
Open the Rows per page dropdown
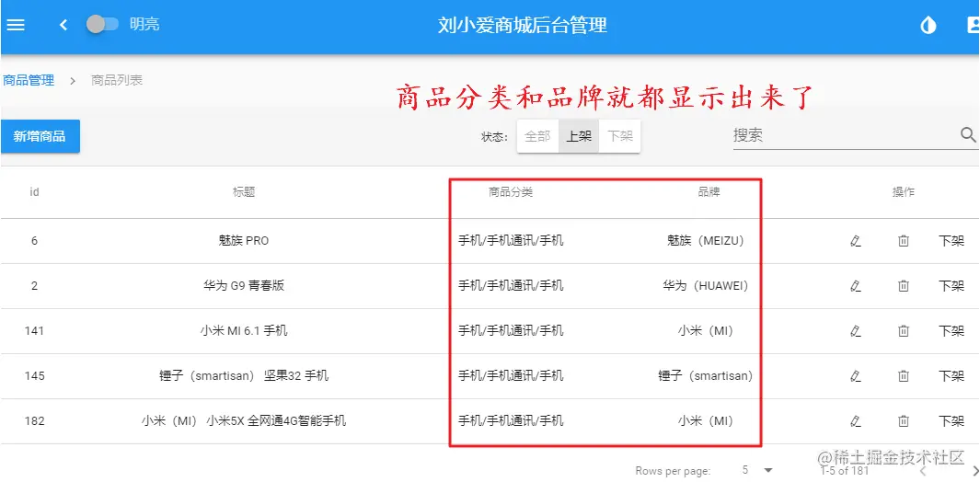click(757, 470)
